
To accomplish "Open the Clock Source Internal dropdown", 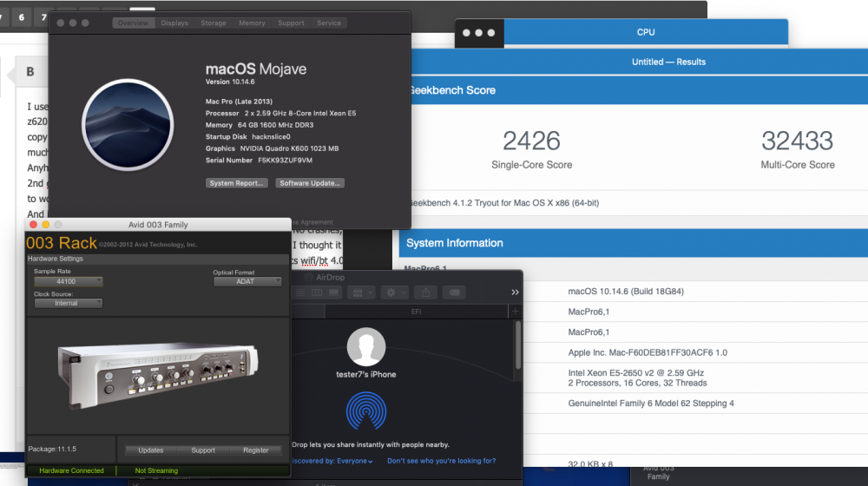I will [68, 304].
